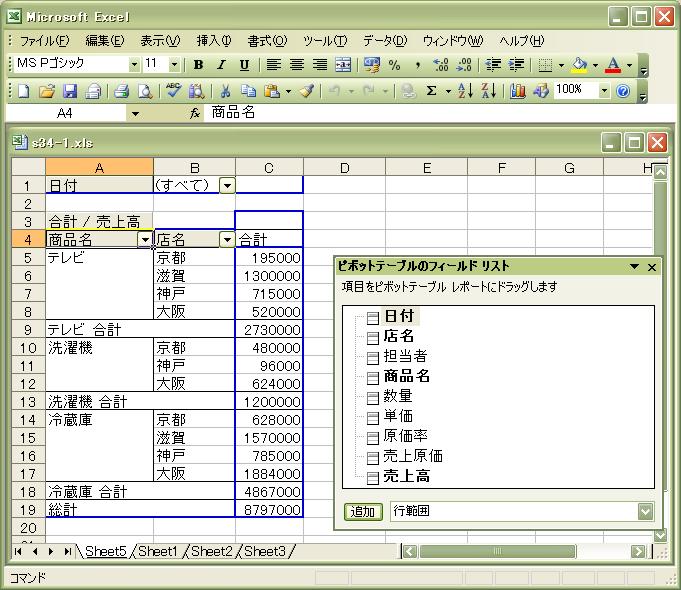Align text left in toolbar
This screenshot has height=590, width=681.
(x=273, y=65)
